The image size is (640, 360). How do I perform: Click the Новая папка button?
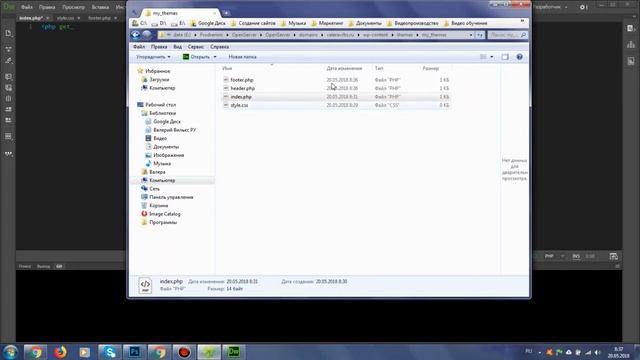[x=242, y=57]
